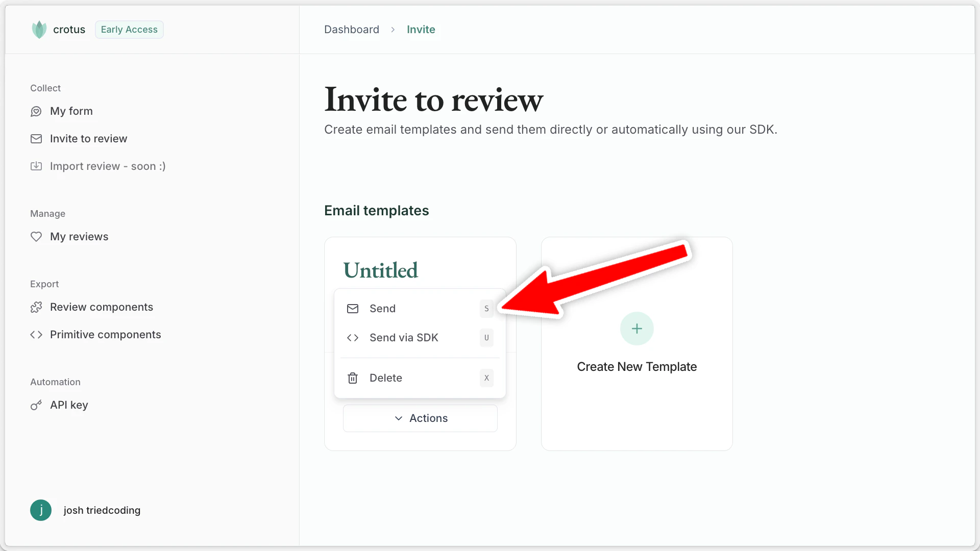
Task: Click the green plus circle icon
Action: coord(637,329)
